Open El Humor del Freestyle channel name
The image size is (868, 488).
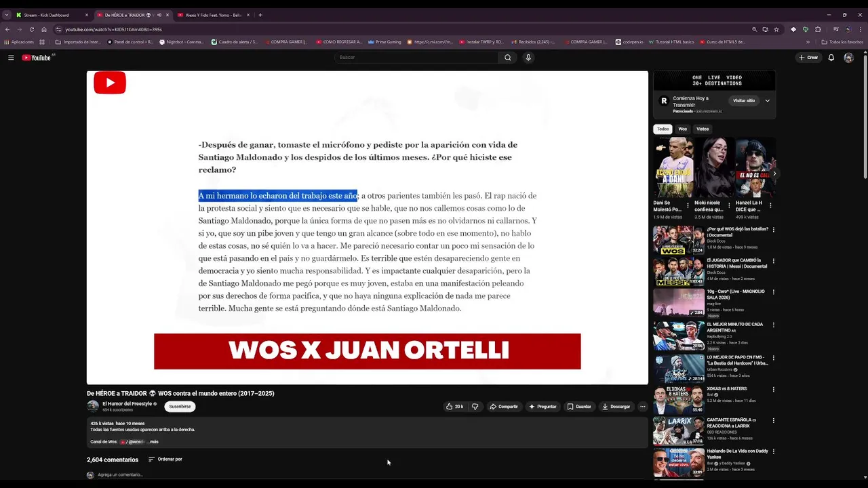pyautogui.click(x=127, y=404)
